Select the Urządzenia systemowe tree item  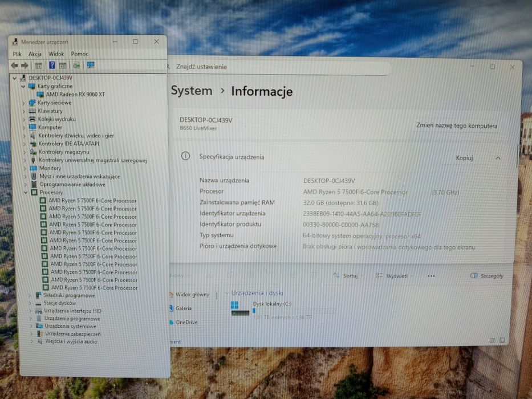(x=71, y=327)
